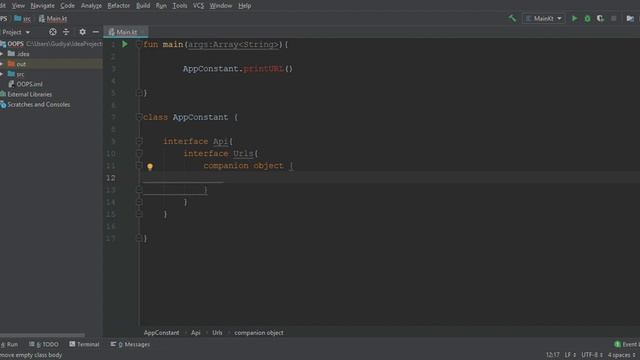
Task: Change the UTF-8 file encoding
Action: point(592,355)
